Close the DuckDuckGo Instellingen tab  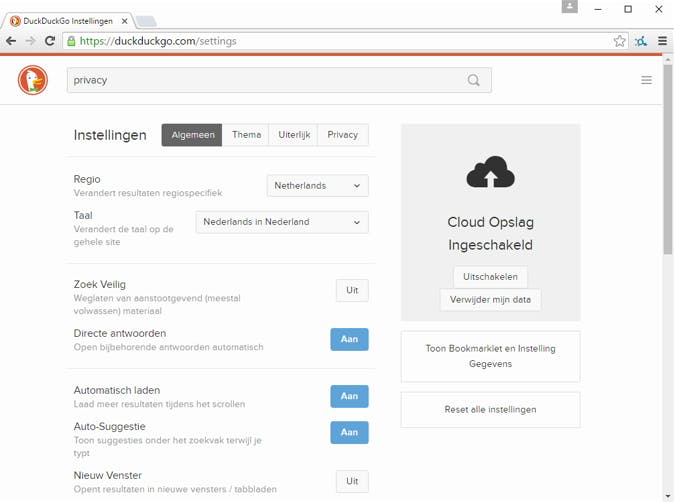point(124,21)
